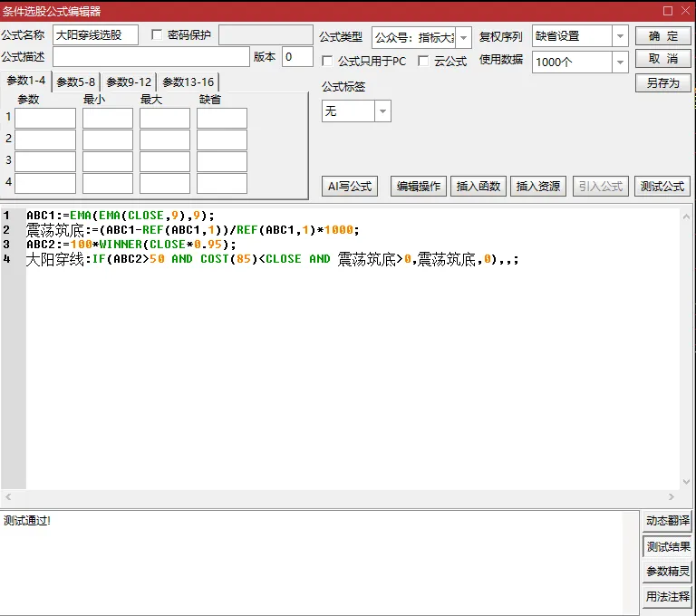Switch to the 参数13-16 tab
Screen dimensions: 696x616
pos(188,82)
